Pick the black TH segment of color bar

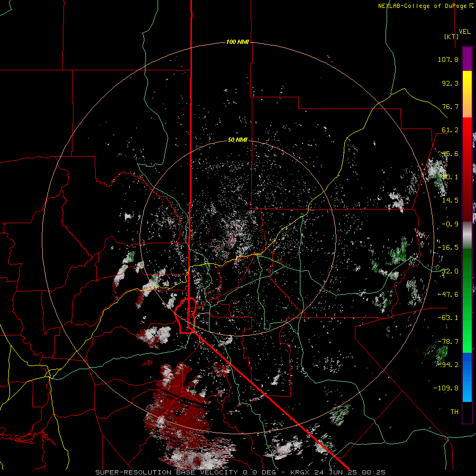[467, 413]
